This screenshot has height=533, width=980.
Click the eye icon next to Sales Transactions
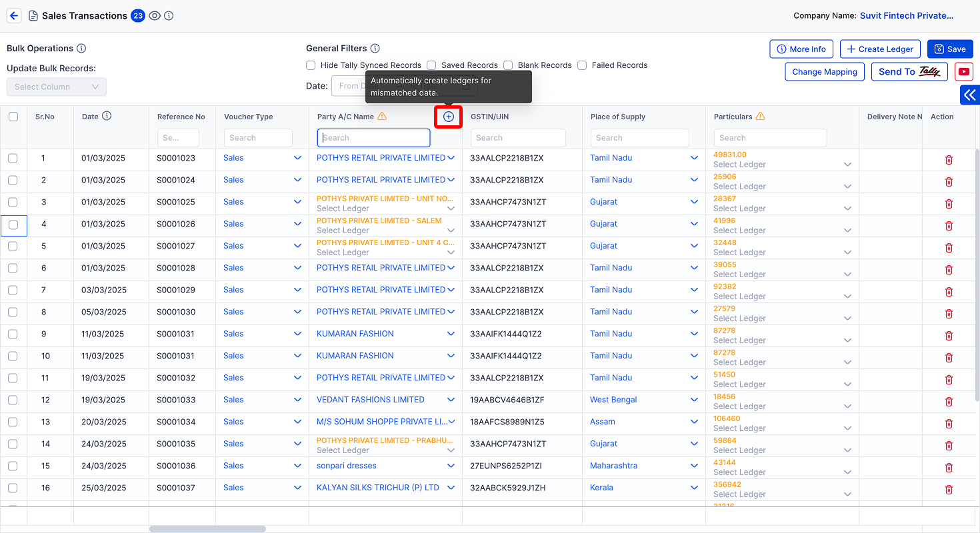pos(155,16)
